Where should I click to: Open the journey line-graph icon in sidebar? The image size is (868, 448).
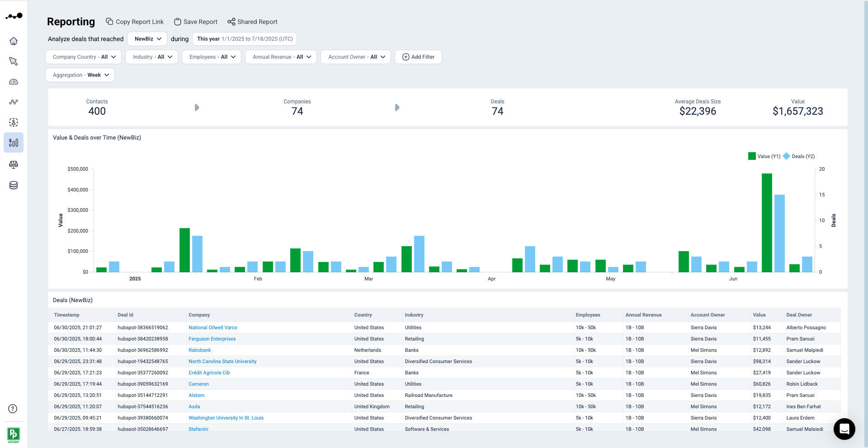(x=14, y=102)
